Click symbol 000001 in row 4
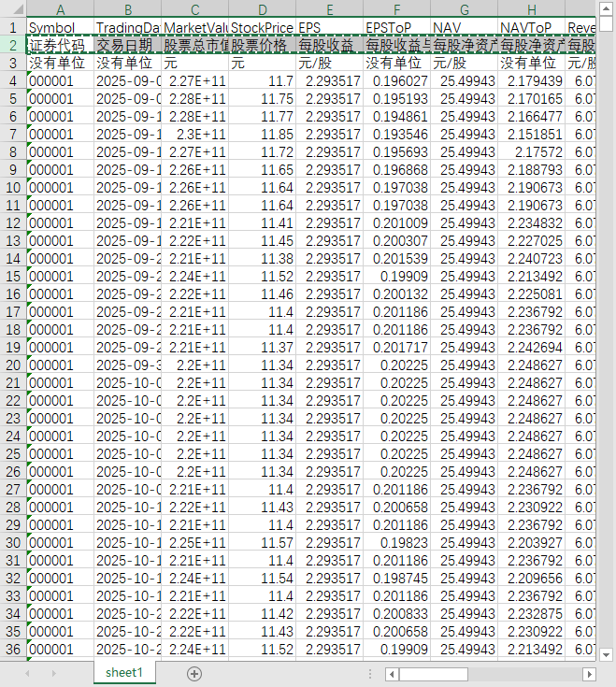Screen dimensions: 616x687 [61, 81]
